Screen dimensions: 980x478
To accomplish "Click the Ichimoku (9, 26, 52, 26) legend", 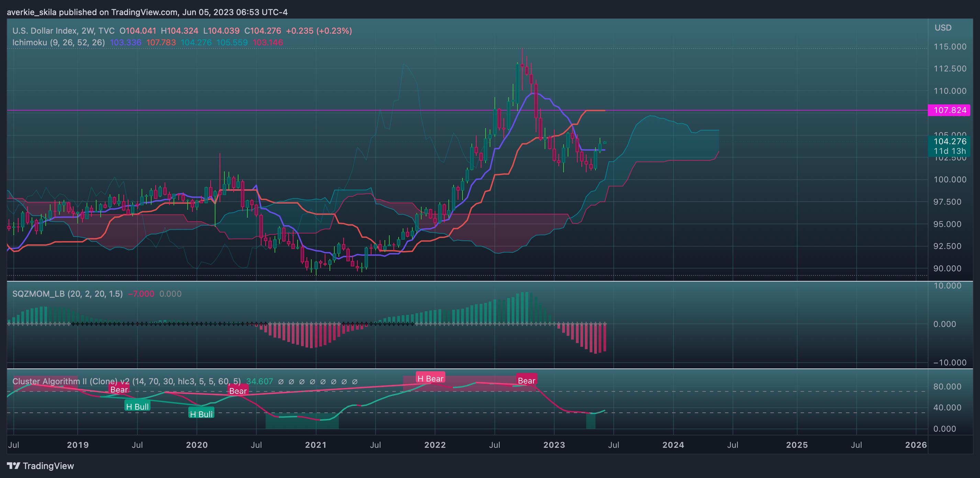I will pyautogui.click(x=58, y=42).
